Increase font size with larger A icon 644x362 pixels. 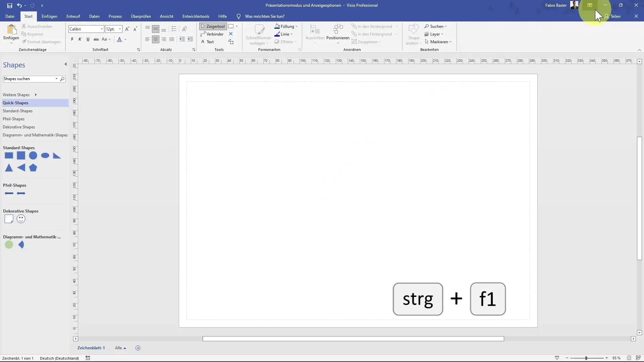pyautogui.click(x=127, y=29)
